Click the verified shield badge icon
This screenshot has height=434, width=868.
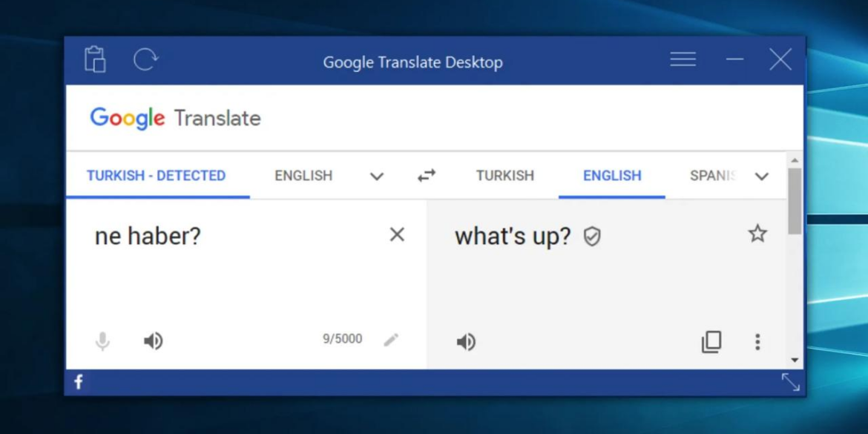(592, 237)
